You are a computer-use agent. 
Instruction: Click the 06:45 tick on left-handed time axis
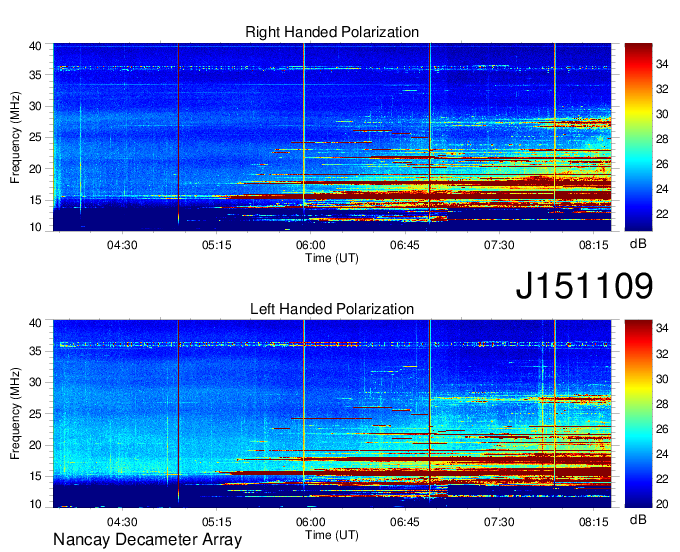pos(405,522)
